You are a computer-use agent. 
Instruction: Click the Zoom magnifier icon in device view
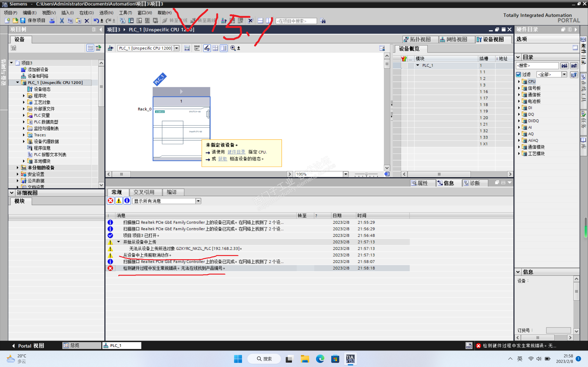[x=233, y=48]
